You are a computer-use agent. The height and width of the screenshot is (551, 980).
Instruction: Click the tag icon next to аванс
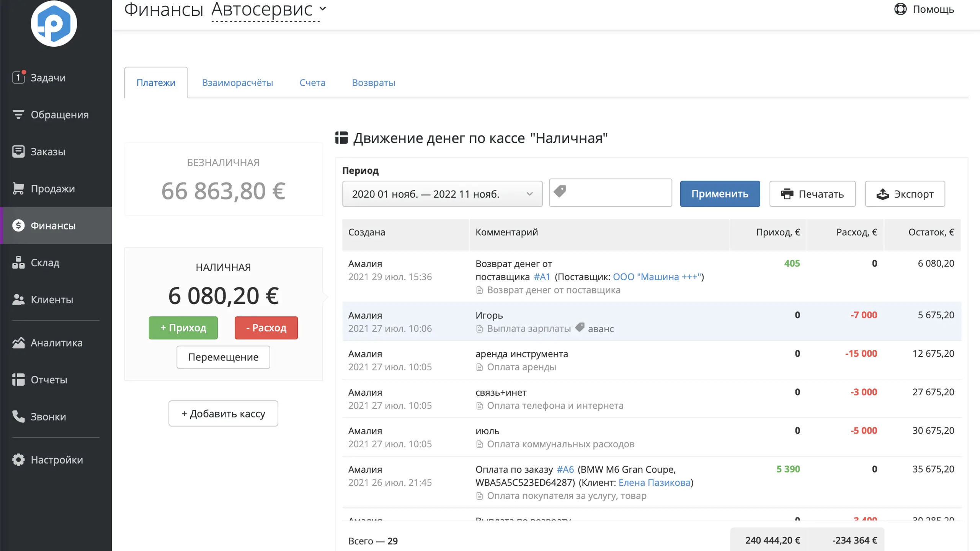pyautogui.click(x=580, y=327)
